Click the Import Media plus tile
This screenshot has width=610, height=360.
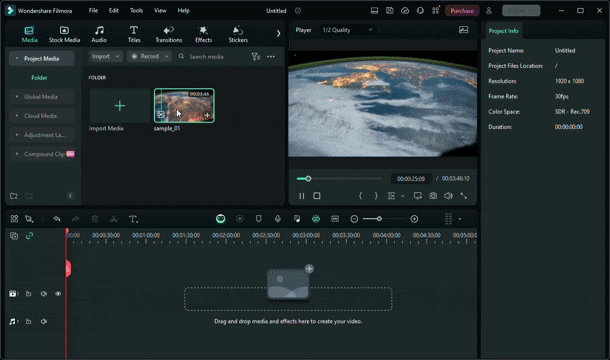click(x=119, y=105)
